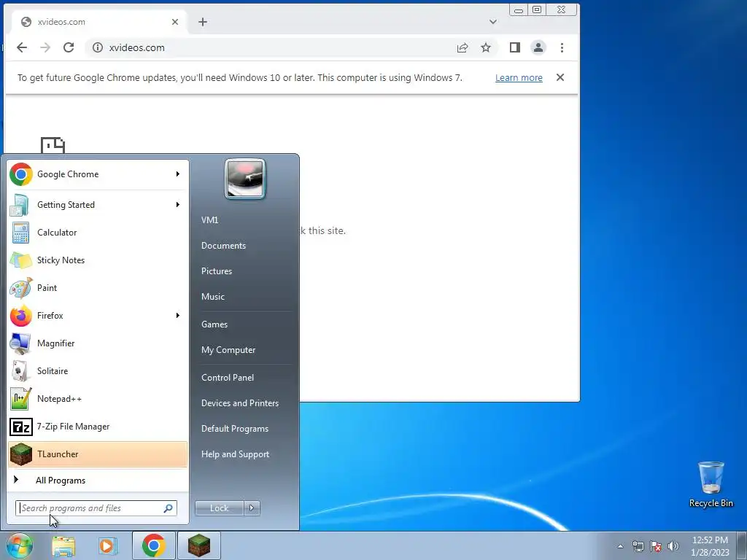This screenshot has height=560, width=747.
Task: Reload the xvideos.com page
Action: coord(69,47)
